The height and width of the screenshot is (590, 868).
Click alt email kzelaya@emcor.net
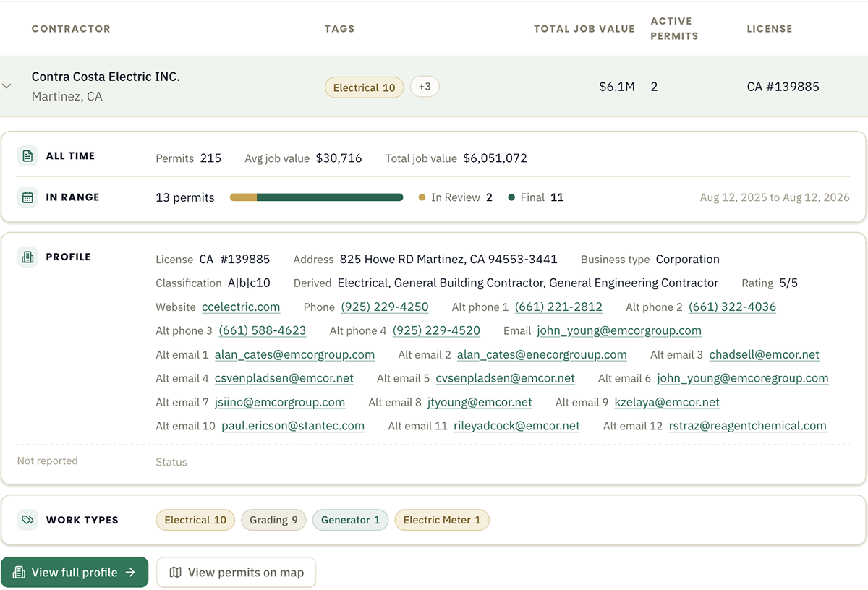pos(667,402)
